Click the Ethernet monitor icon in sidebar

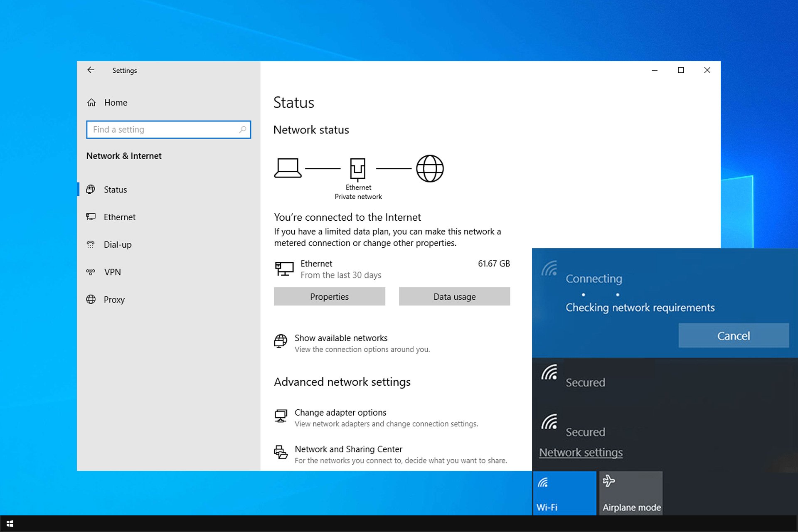[x=91, y=217]
